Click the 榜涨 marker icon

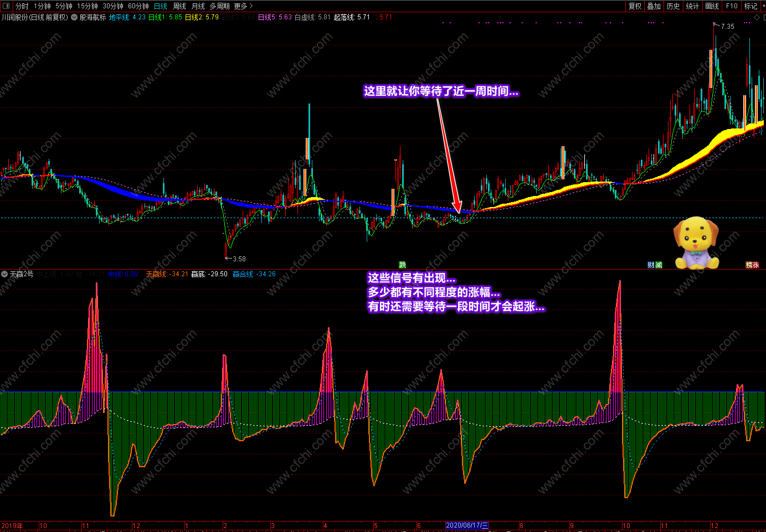(x=752, y=265)
